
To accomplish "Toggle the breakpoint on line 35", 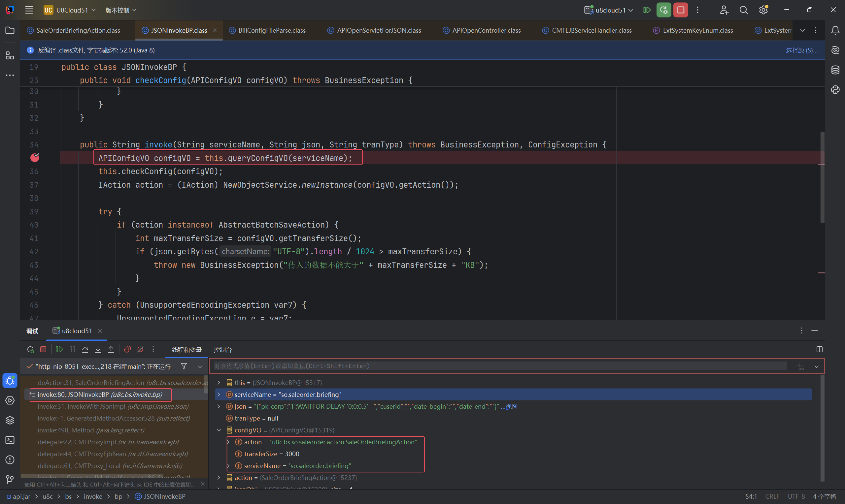I will pos(35,158).
